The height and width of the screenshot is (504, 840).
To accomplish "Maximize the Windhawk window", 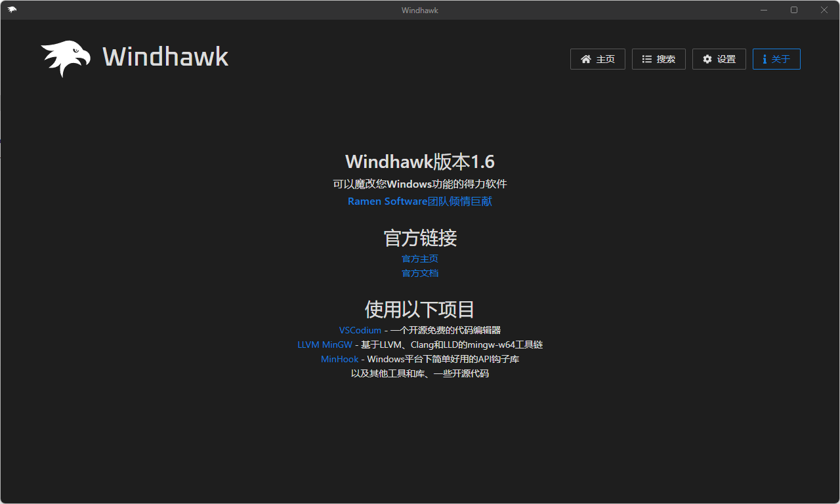I will (794, 10).
